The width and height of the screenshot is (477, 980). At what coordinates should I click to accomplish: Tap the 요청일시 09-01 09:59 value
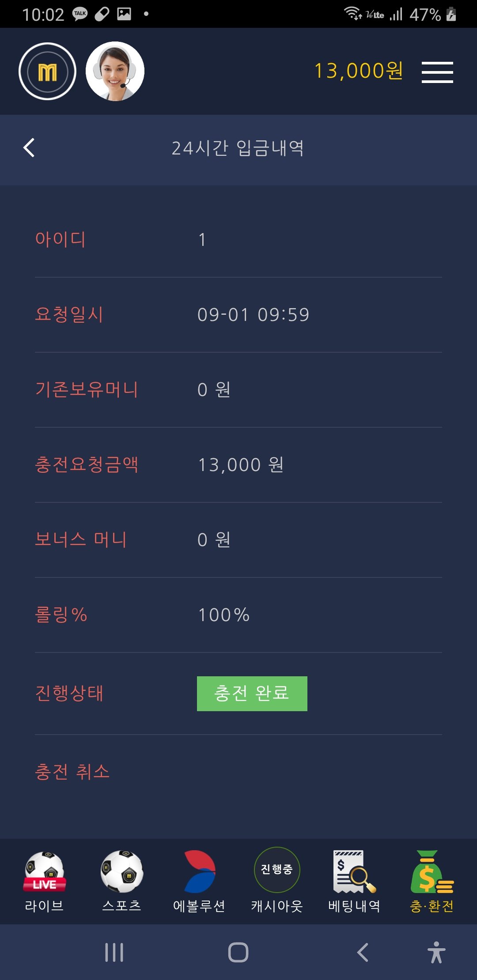(253, 315)
